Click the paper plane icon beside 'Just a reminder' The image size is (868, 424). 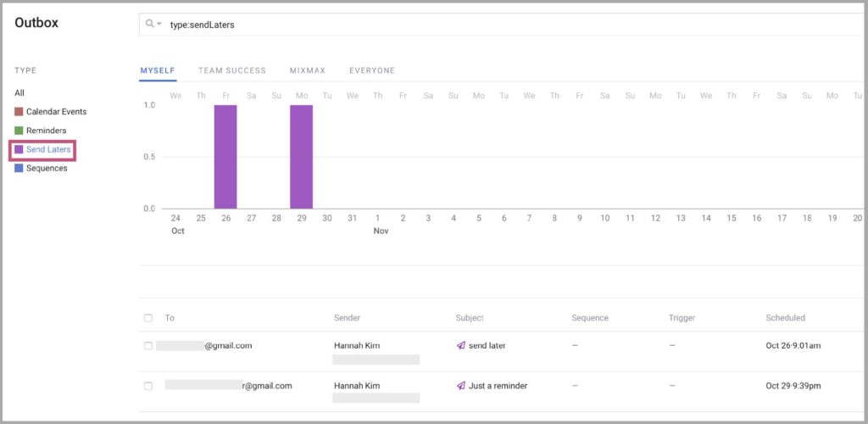coord(460,386)
